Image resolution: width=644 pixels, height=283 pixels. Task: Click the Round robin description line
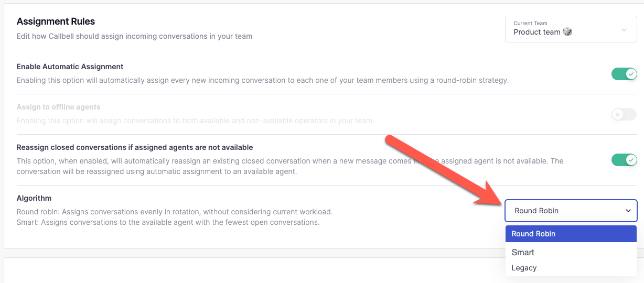pyautogui.click(x=175, y=212)
